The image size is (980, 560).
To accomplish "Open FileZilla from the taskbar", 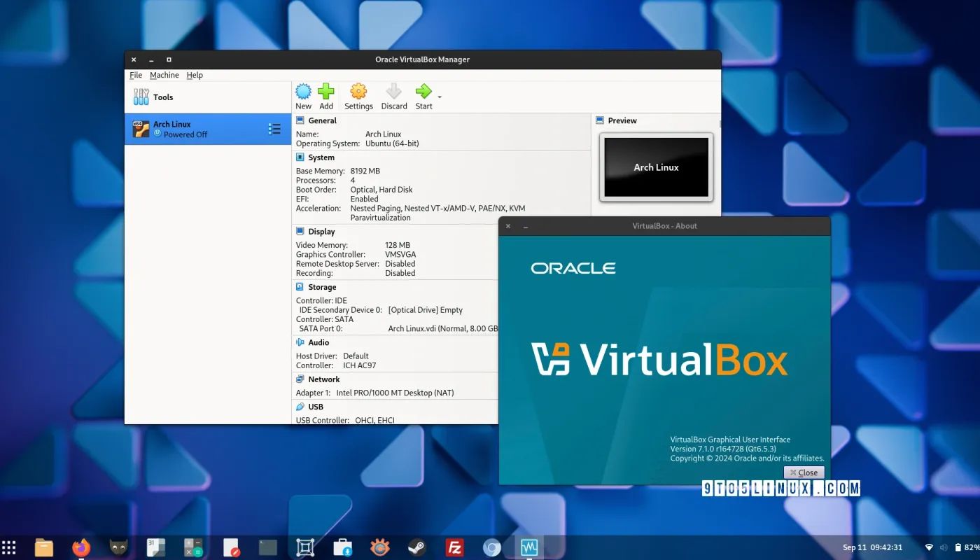I will coord(454,547).
